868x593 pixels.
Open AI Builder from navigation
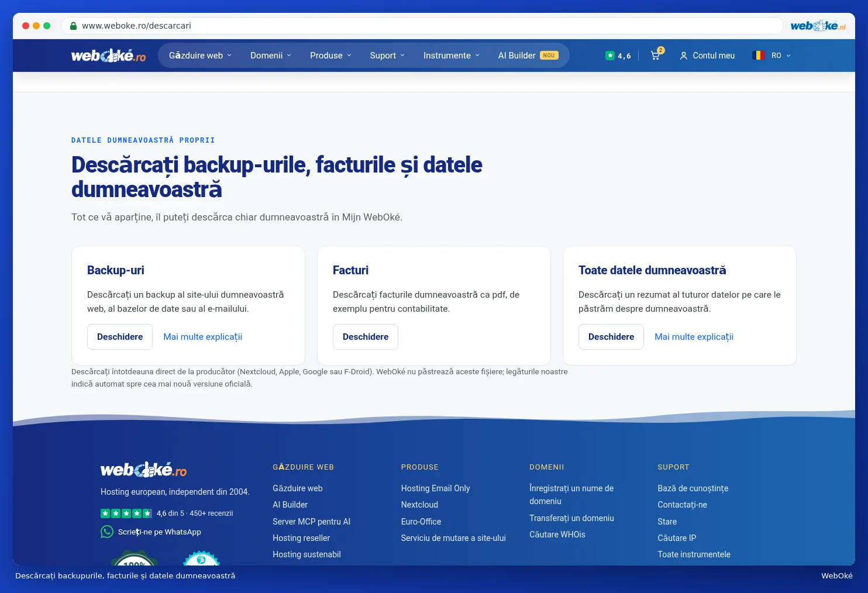point(528,56)
